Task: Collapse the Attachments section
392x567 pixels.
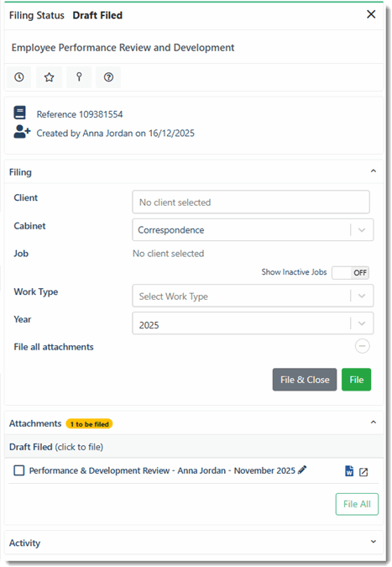Action: click(x=374, y=422)
